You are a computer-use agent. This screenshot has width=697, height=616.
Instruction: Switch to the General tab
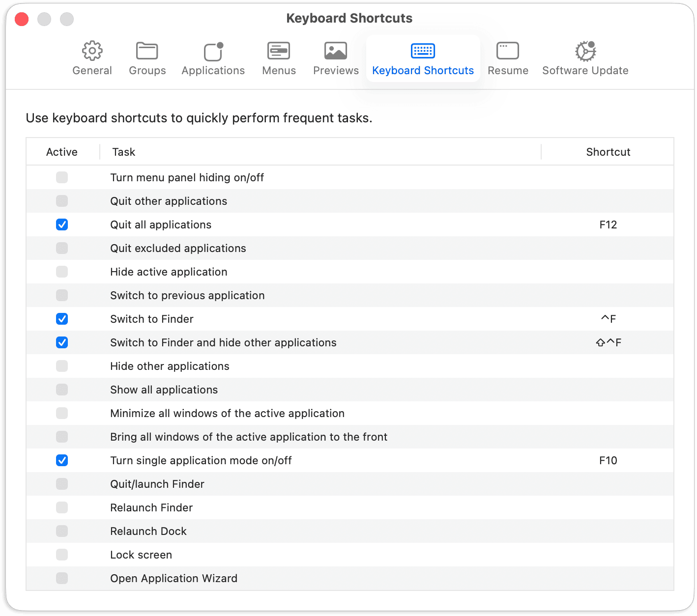(92, 59)
